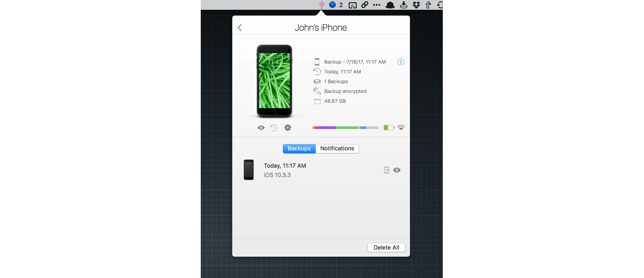Image resolution: width=644 pixels, height=278 pixels.
Task: Click the phone icon beside the Backup date line
Action: 317,62
